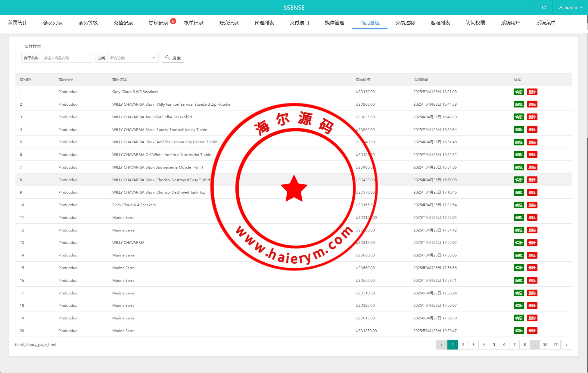Delete the Gray Cloud 6 WP Sneakers product
This screenshot has width=588, height=373.
(x=532, y=92)
